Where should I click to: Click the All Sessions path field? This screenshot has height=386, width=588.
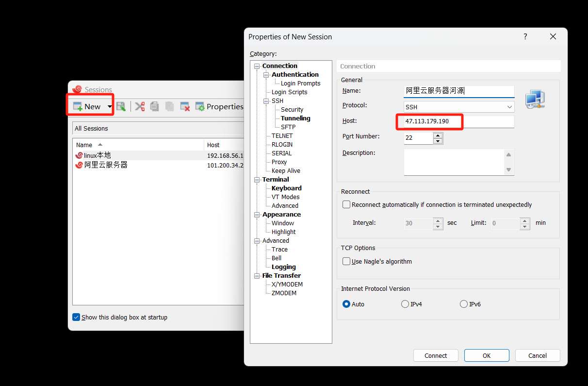[x=158, y=128]
